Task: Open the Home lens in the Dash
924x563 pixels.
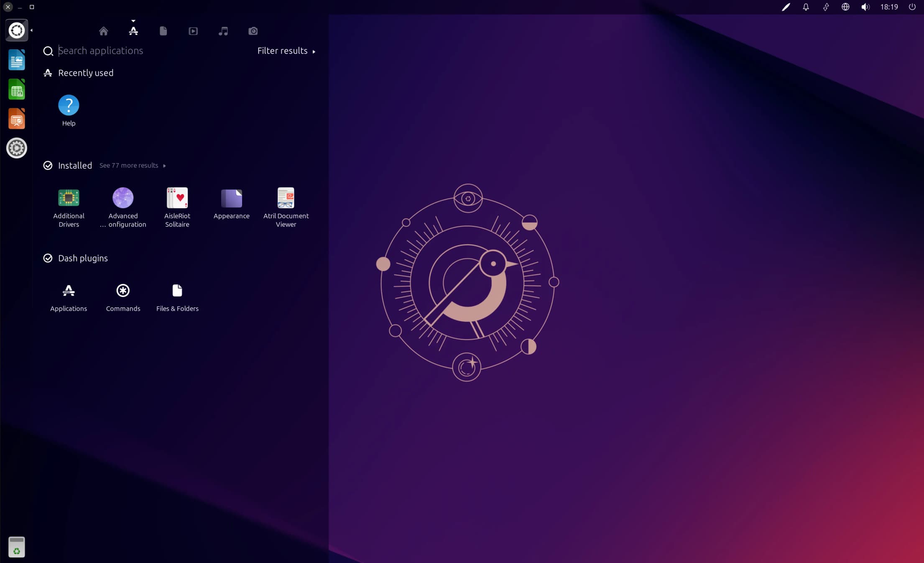Action: (x=104, y=31)
